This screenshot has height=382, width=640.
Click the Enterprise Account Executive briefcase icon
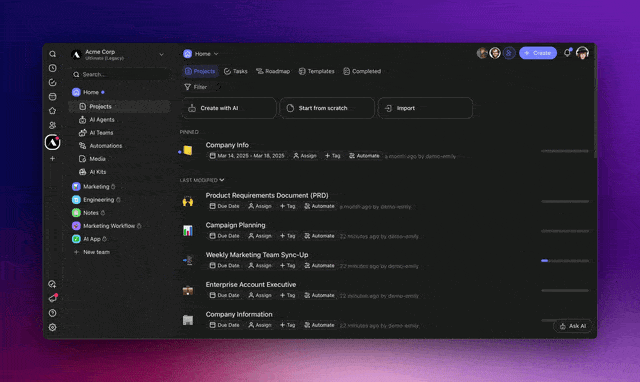coord(188,291)
